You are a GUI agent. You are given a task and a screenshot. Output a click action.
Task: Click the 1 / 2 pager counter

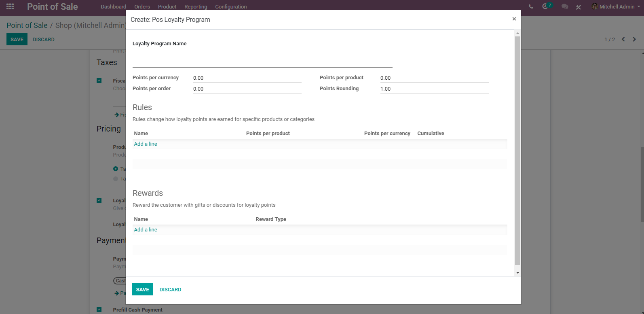click(610, 39)
